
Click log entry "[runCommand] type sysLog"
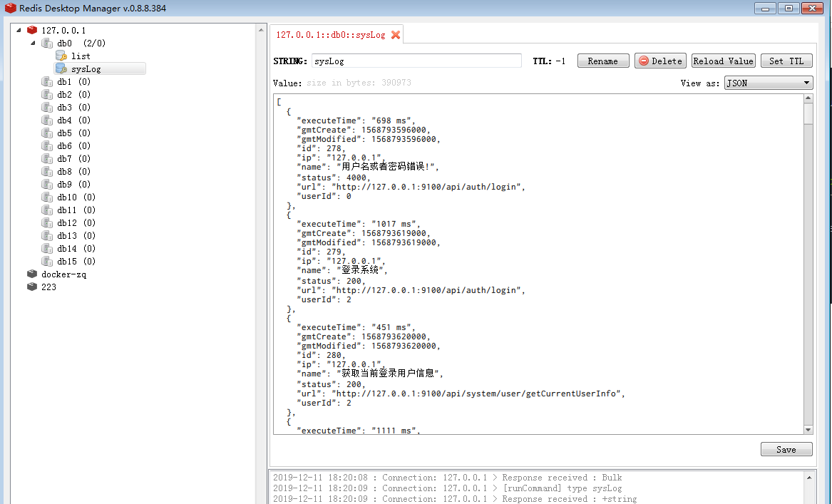pos(562,488)
